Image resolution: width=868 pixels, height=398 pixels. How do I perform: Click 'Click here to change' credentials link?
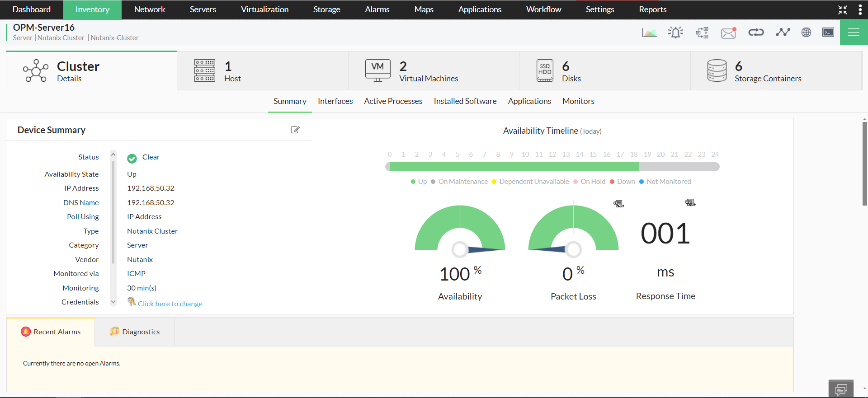170,304
